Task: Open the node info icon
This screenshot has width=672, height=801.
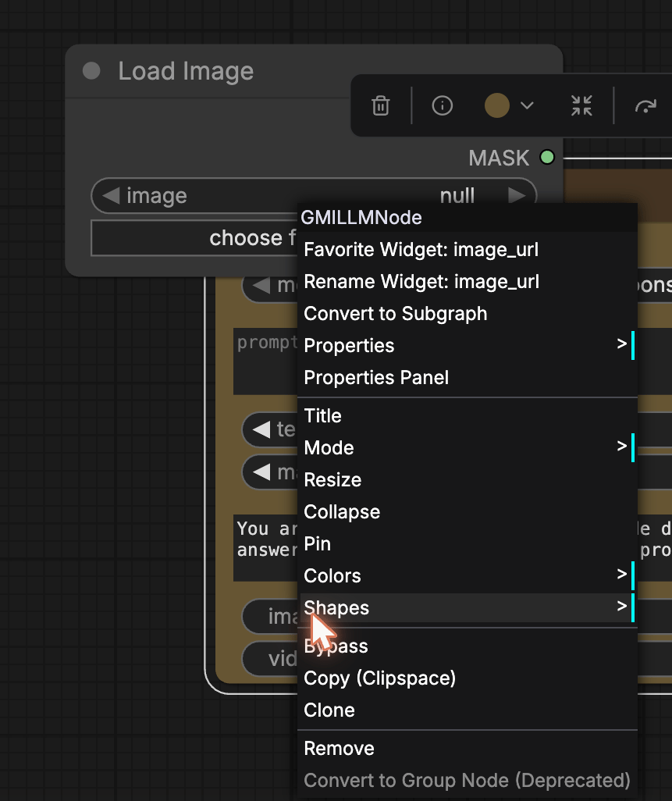Action: (x=443, y=105)
